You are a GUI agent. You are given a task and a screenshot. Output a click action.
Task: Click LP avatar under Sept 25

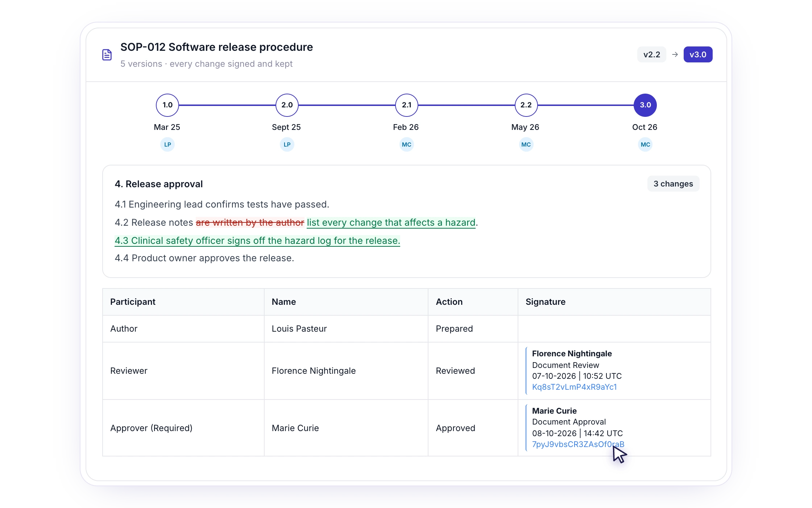pyautogui.click(x=287, y=144)
